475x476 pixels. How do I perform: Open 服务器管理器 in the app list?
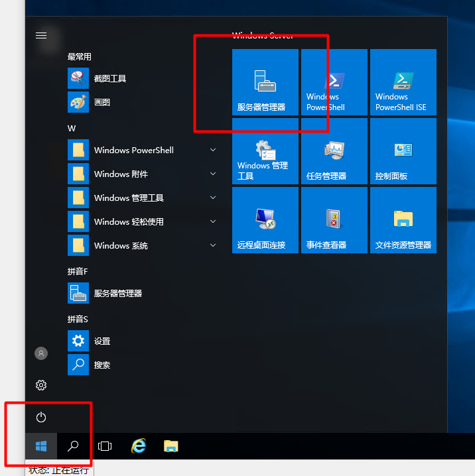(143, 293)
